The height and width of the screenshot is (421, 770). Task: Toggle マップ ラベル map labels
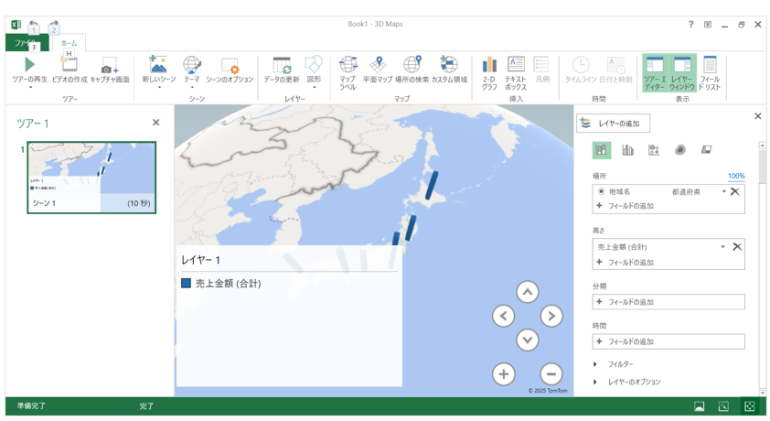coord(348,73)
